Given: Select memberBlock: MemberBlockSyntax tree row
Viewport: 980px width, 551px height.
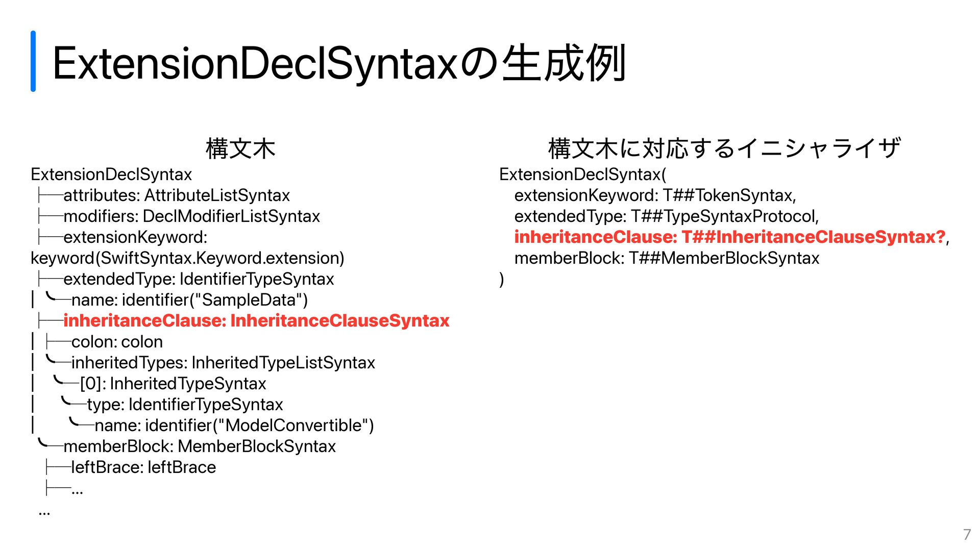Looking at the screenshot, I should click(x=200, y=446).
